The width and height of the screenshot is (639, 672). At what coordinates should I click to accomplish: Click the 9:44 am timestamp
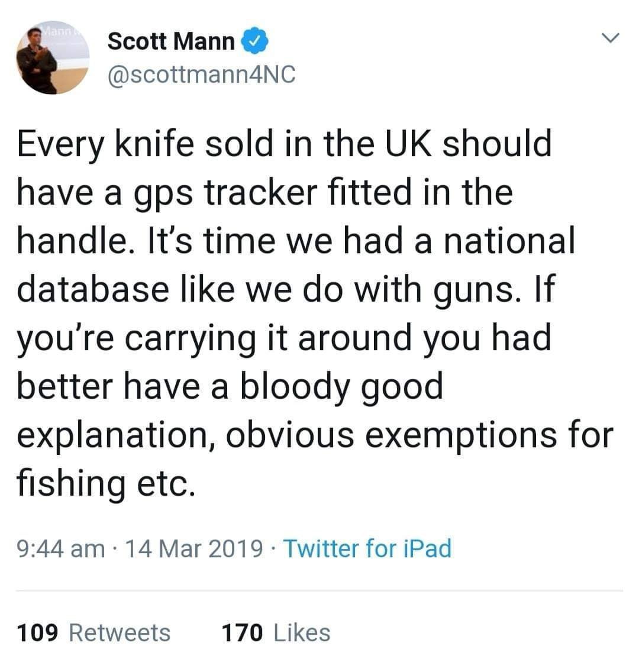[x=61, y=548]
